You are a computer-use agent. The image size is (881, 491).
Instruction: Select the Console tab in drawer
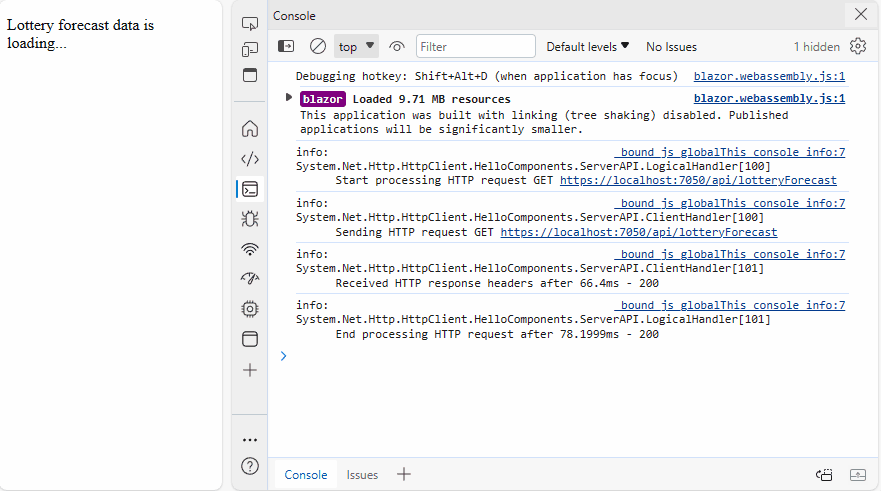tap(305, 475)
